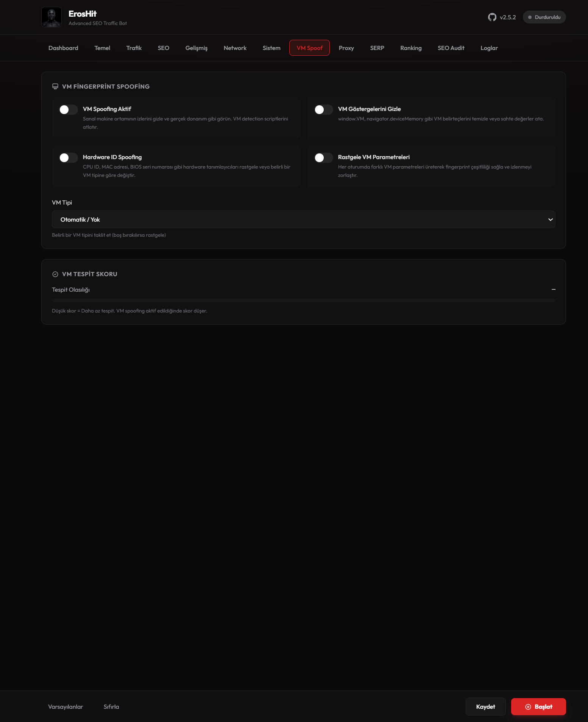Click the Kaydet button

pos(485,707)
